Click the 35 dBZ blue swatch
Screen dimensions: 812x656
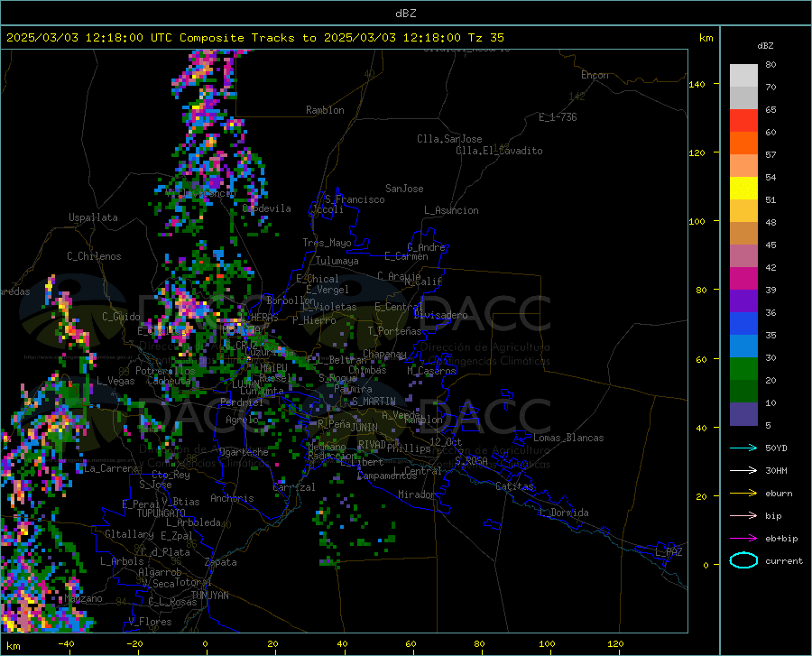coord(743,324)
